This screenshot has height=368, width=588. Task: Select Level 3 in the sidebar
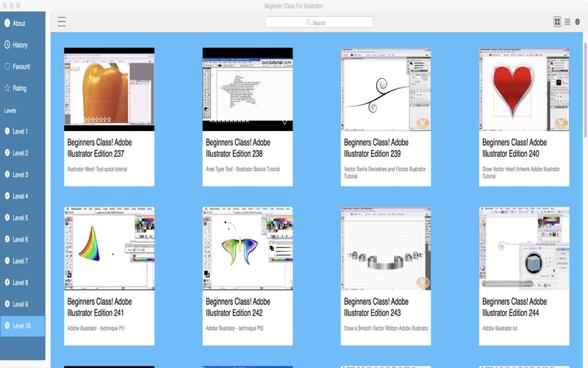23,174
